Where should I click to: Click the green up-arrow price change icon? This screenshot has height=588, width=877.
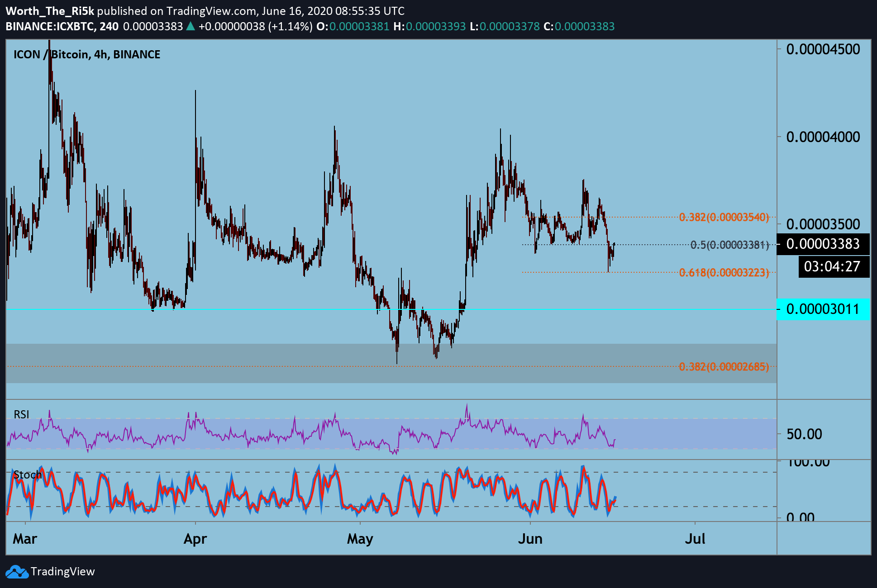[191, 26]
